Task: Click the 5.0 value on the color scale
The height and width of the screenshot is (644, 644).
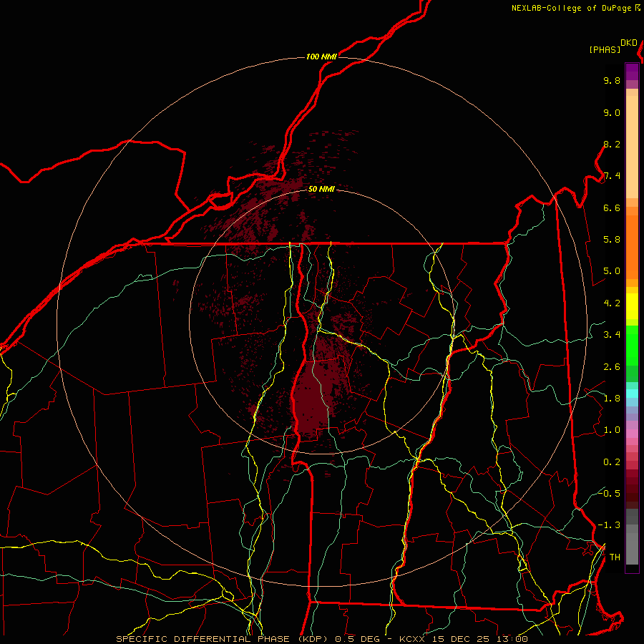Action: [x=612, y=271]
